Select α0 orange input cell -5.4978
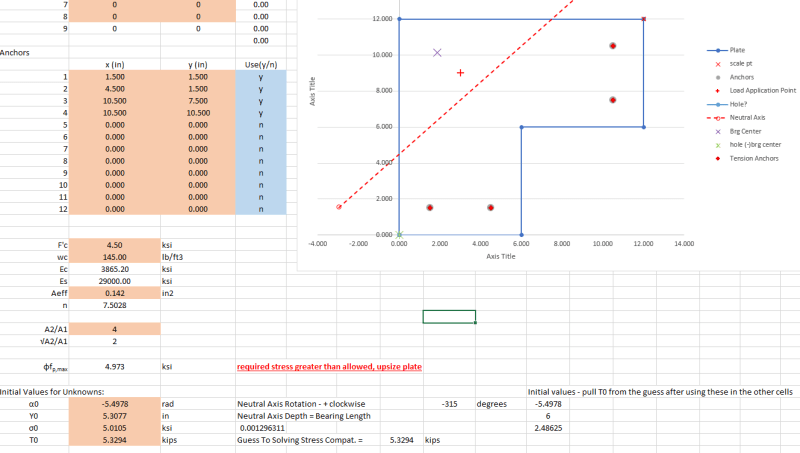The image size is (800, 453). coord(115,404)
